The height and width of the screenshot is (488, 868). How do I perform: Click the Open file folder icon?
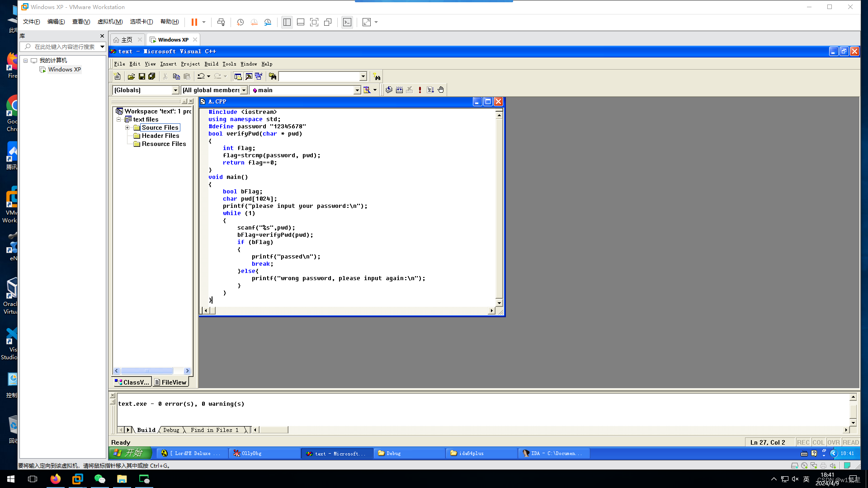(x=131, y=76)
